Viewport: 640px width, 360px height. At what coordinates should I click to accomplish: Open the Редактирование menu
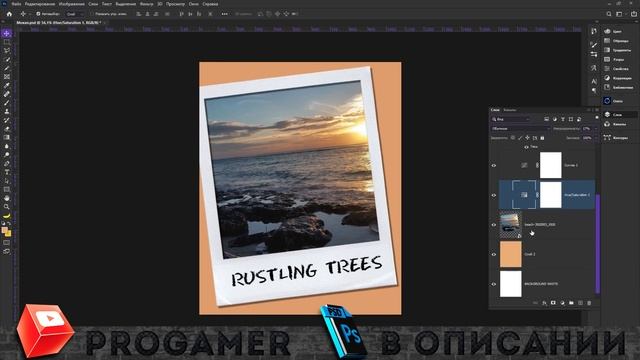(x=40, y=4)
